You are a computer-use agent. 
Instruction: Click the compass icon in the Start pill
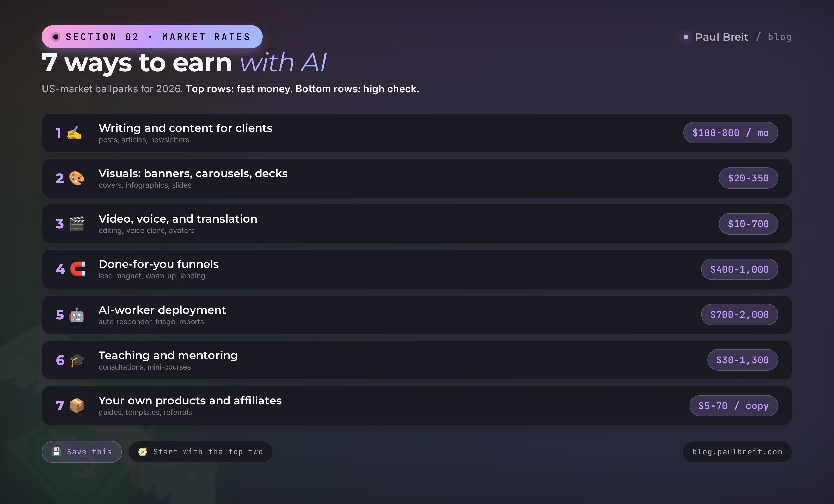pos(143,452)
